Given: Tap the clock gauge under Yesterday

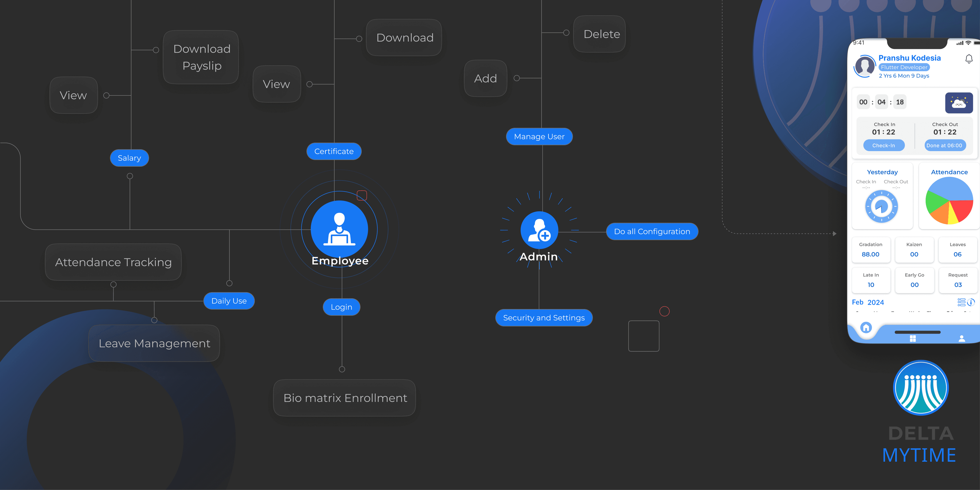Looking at the screenshot, I should pyautogui.click(x=882, y=206).
